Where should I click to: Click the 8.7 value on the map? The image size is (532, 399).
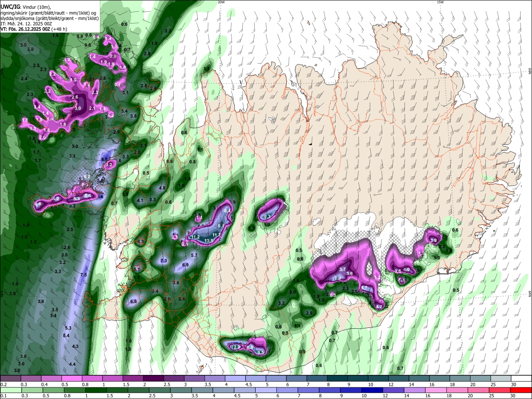click(x=221, y=226)
